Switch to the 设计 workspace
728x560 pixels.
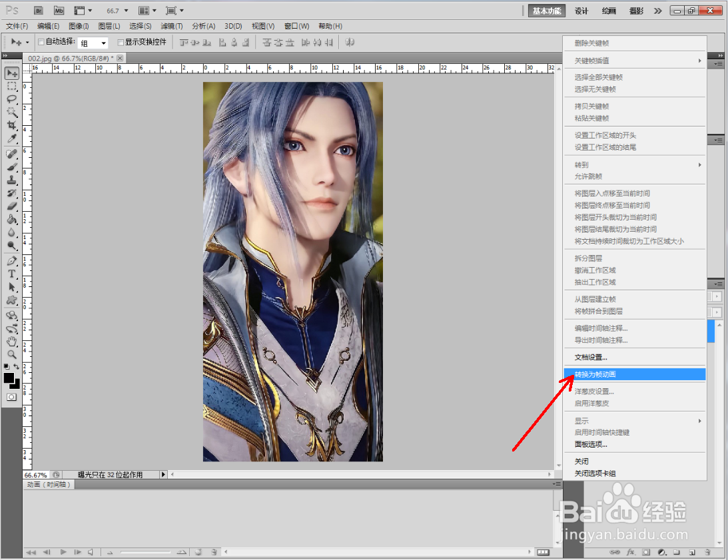581,11
